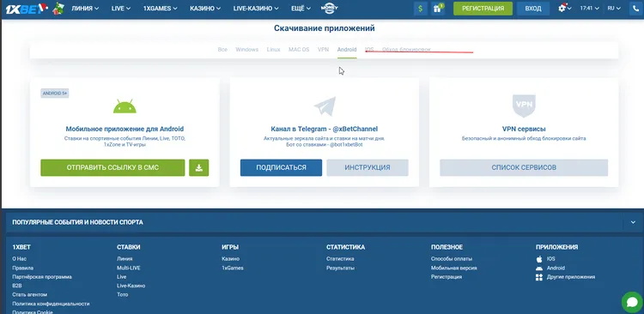Click the green download APK icon button
This screenshot has height=314, width=644.
[x=199, y=168]
